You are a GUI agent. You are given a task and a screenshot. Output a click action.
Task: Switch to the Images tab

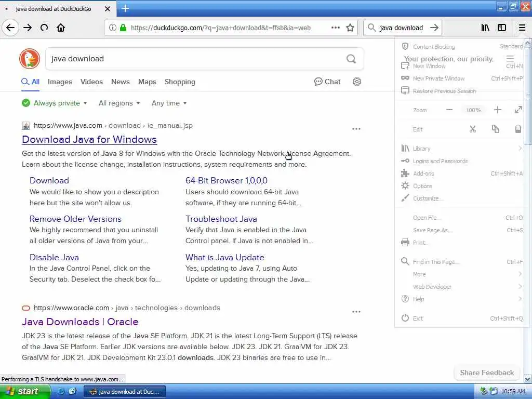click(x=60, y=82)
